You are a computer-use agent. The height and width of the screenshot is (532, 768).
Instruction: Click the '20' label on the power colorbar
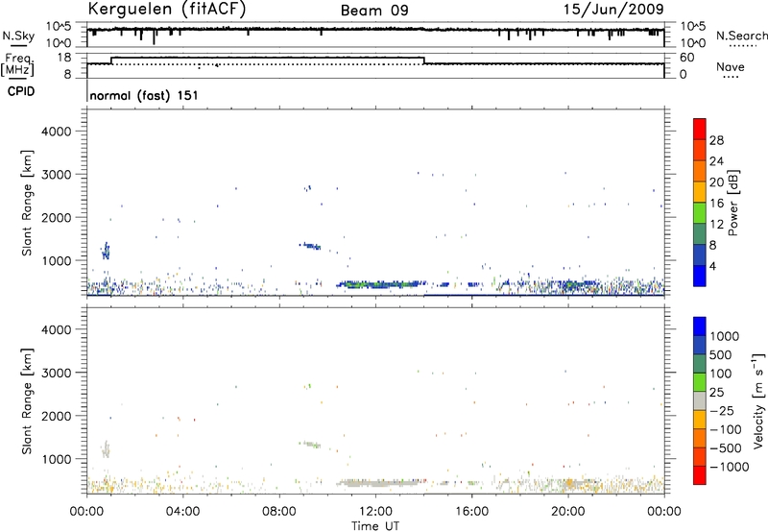tap(716, 182)
